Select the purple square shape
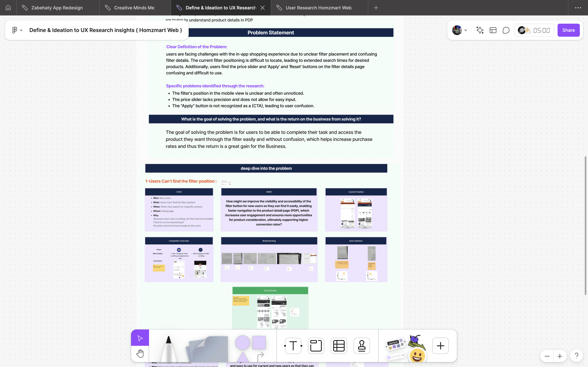The height and width of the screenshot is (367, 588). pyautogui.click(x=259, y=342)
